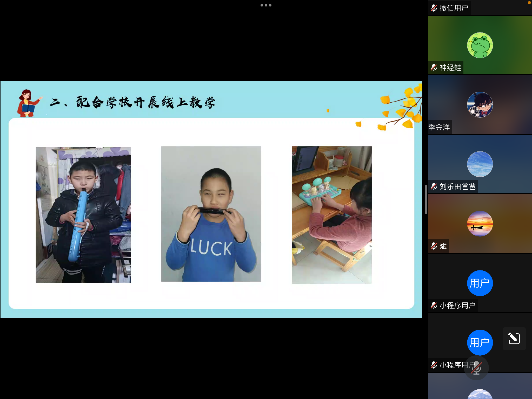
Task: Click the annotation pencil button
Action: pyautogui.click(x=514, y=338)
